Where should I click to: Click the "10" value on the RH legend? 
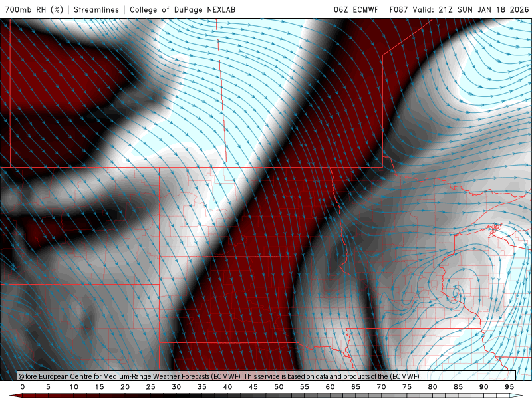tap(74, 387)
